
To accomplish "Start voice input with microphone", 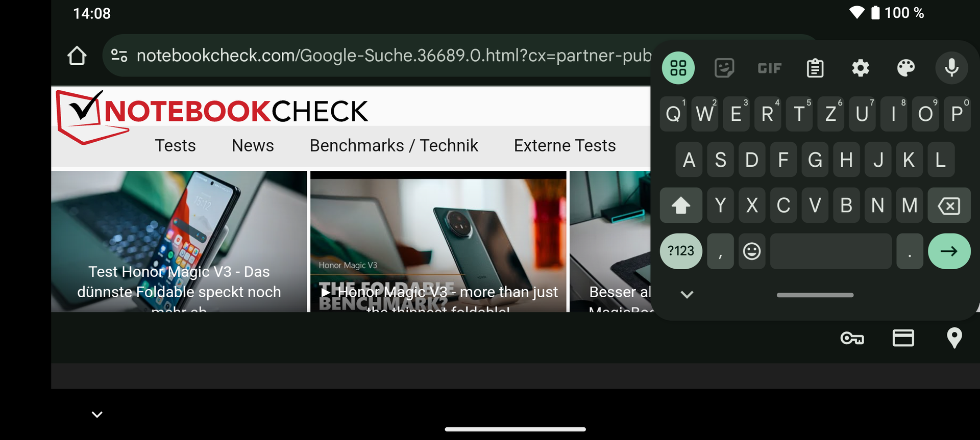I will click(x=951, y=68).
